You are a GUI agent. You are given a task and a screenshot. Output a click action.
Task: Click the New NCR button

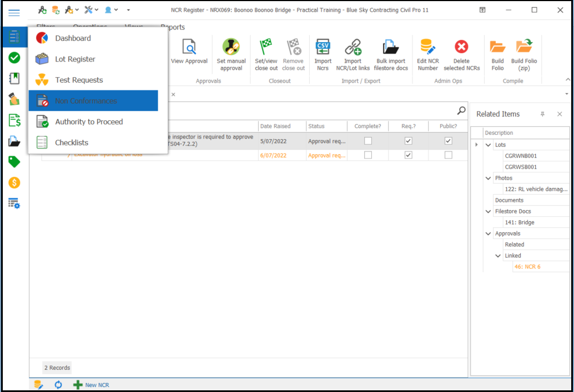pos(92,385)
